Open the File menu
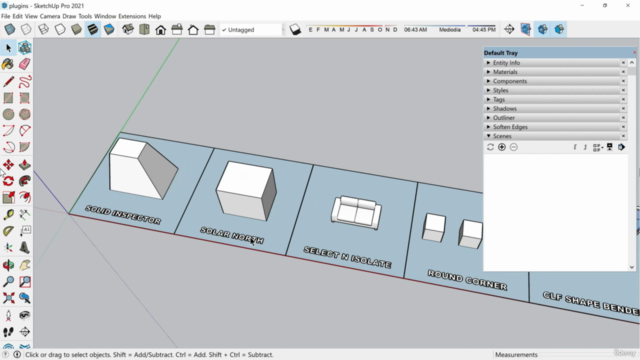 coord(6,16)
